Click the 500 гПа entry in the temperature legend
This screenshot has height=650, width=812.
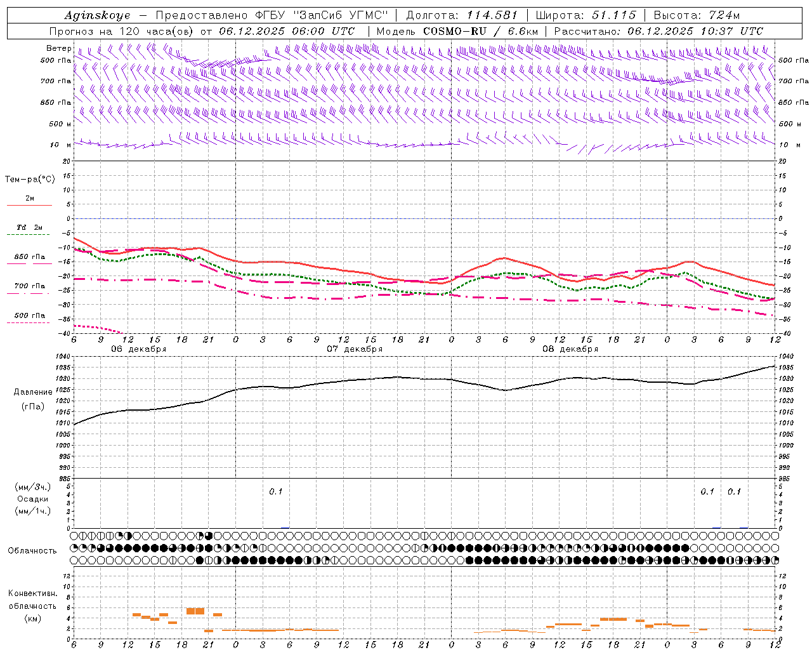30,315
